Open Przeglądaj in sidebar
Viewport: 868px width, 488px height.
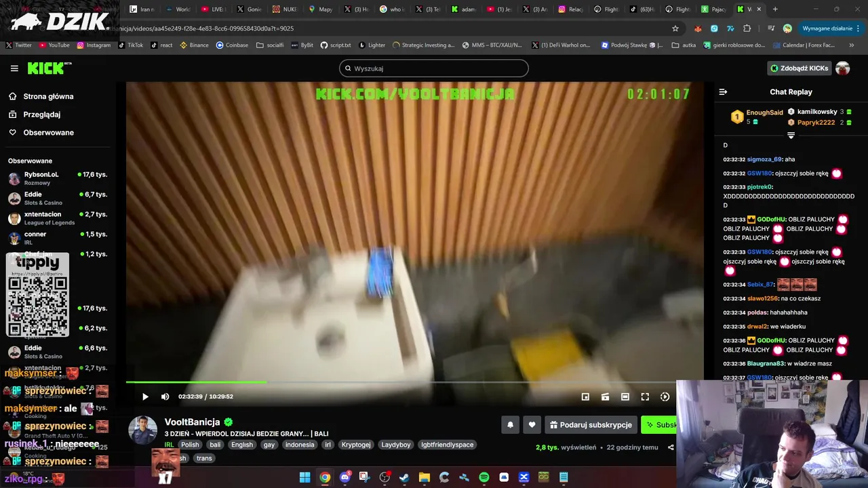point(42,115)
